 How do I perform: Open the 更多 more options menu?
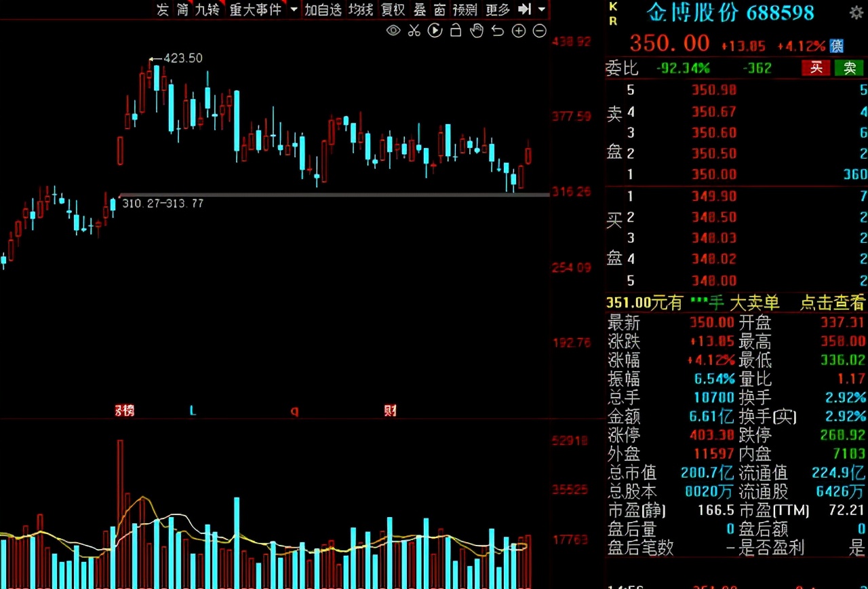(498, 9)
